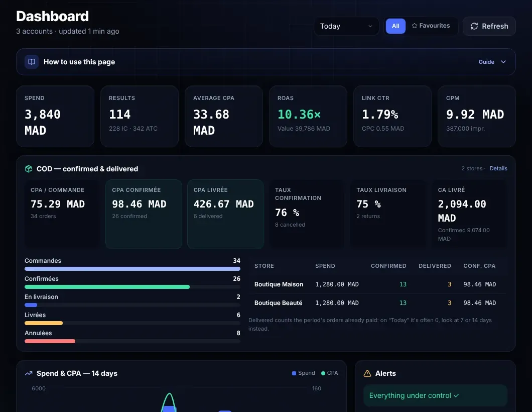Click 98.46 MAD in Boutique Maison row
The image size is (532, 412).
(x=479, y=284)
